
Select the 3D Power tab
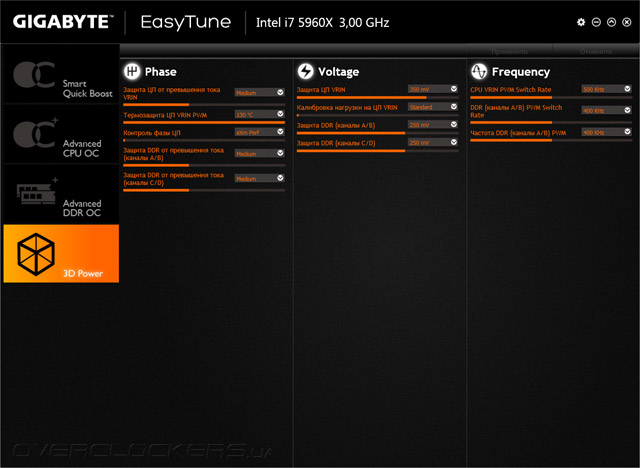[x=61, y=253]
